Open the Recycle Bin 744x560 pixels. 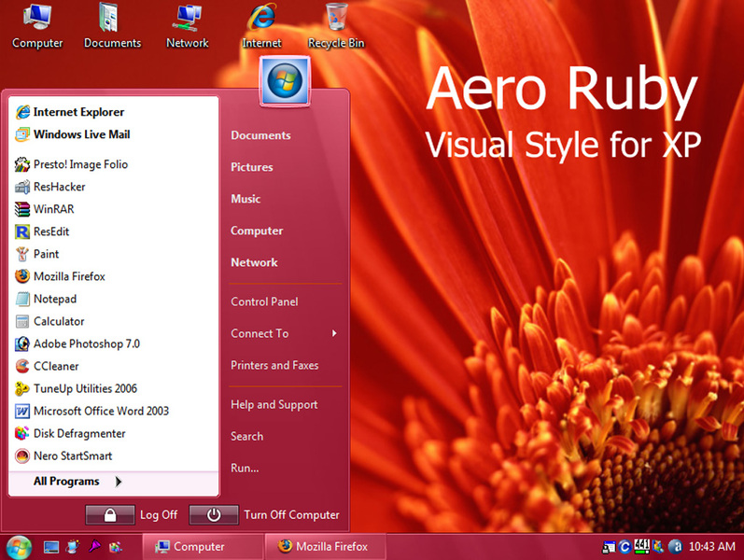[336, 25]
